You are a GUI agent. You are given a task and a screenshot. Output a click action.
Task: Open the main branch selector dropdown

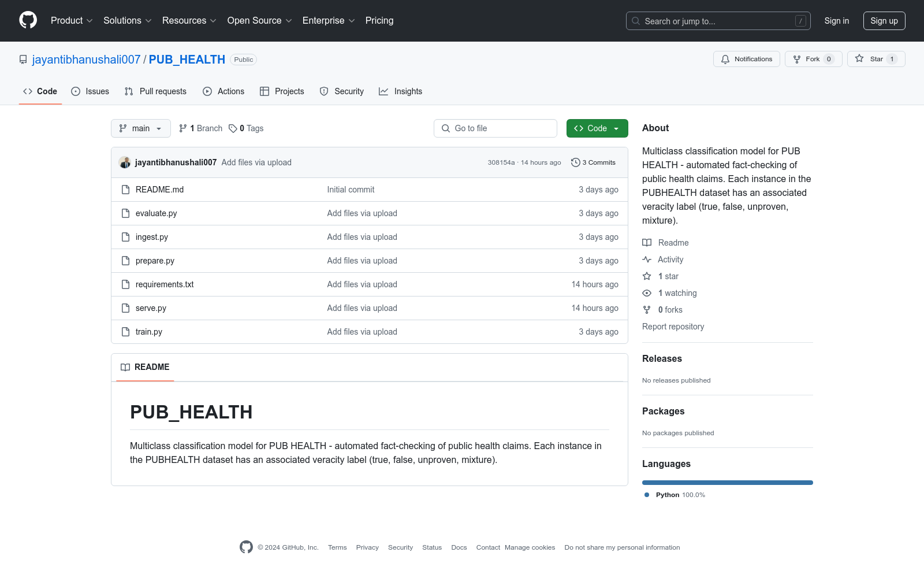141,128
